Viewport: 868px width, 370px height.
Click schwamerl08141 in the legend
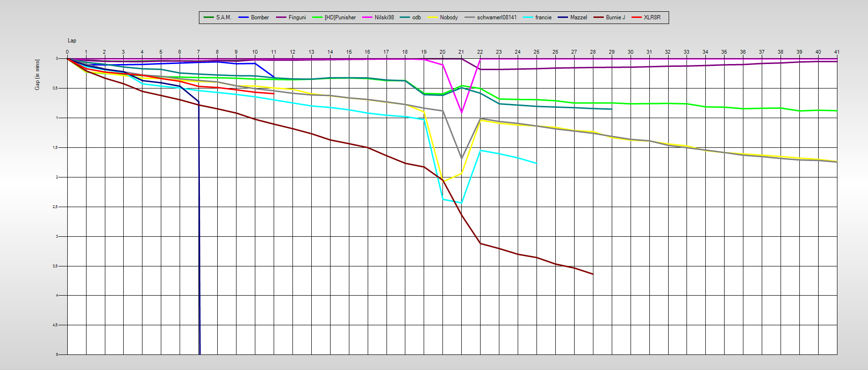click(x=497, y=17)
